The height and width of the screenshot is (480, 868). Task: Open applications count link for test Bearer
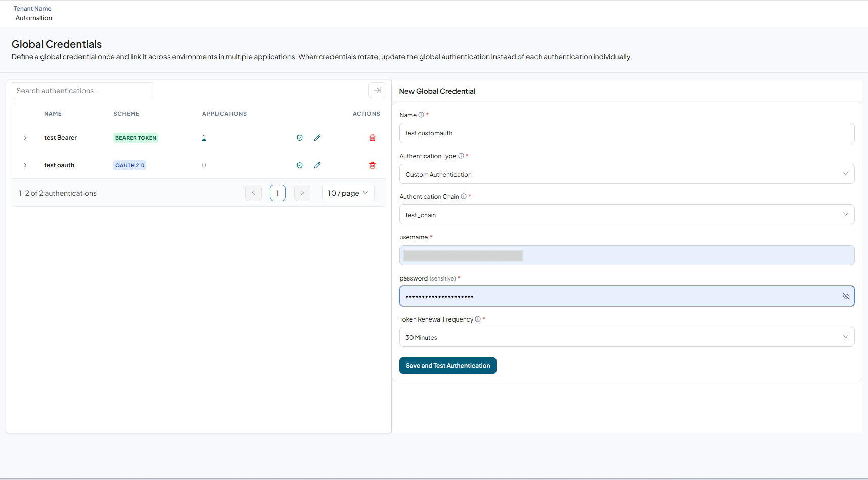(x=204, y=138)
